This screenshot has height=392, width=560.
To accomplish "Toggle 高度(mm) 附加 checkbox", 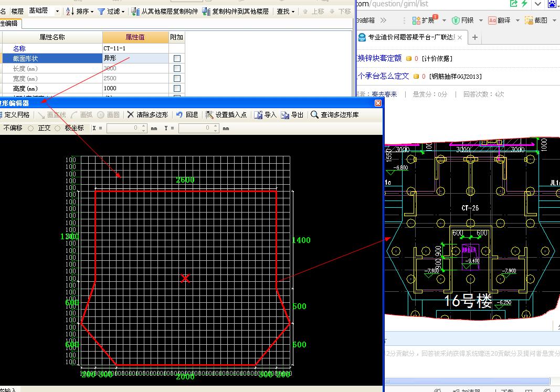I will tap(177, 88).
